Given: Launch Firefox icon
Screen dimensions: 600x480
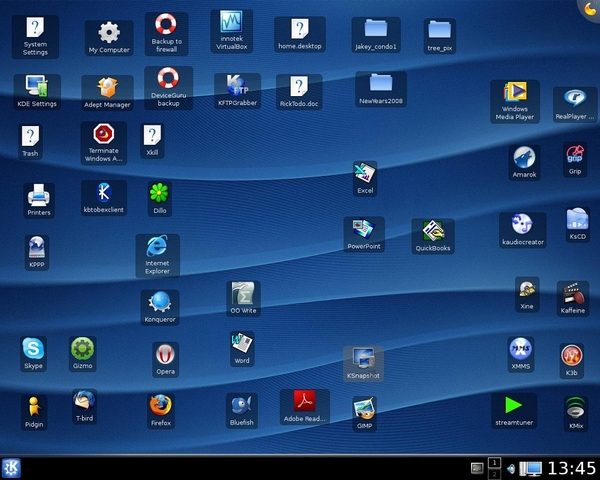Looking at the screenshot, I should (161, 411).
